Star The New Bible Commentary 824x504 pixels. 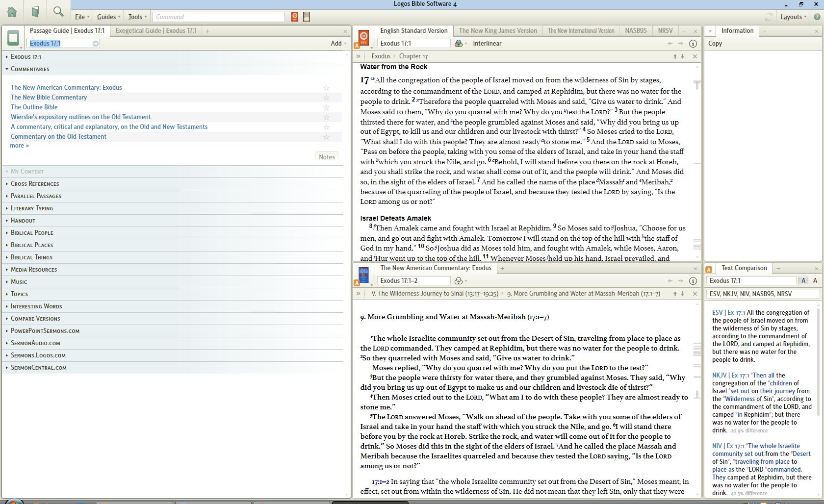326,98
